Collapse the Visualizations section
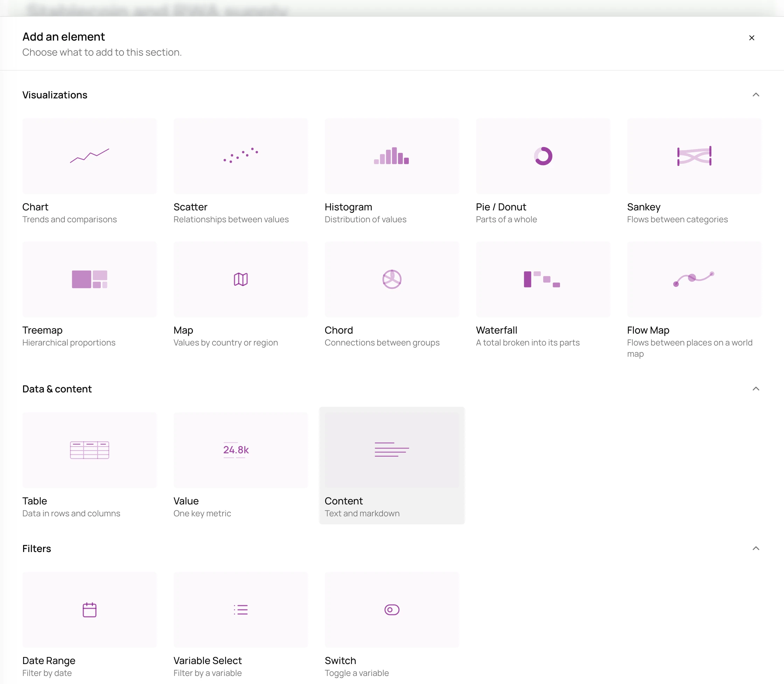 [x=756, y=95]
